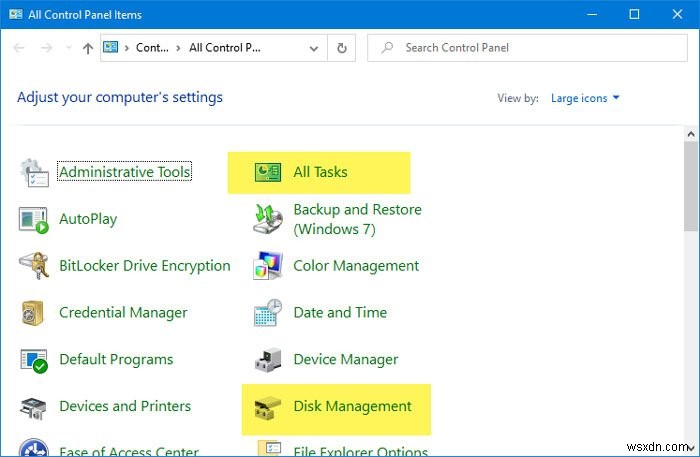Click the File Explorer Options link
Image resolution: width=700 pixels, height=457 pixels.
(x=360, y=451)
